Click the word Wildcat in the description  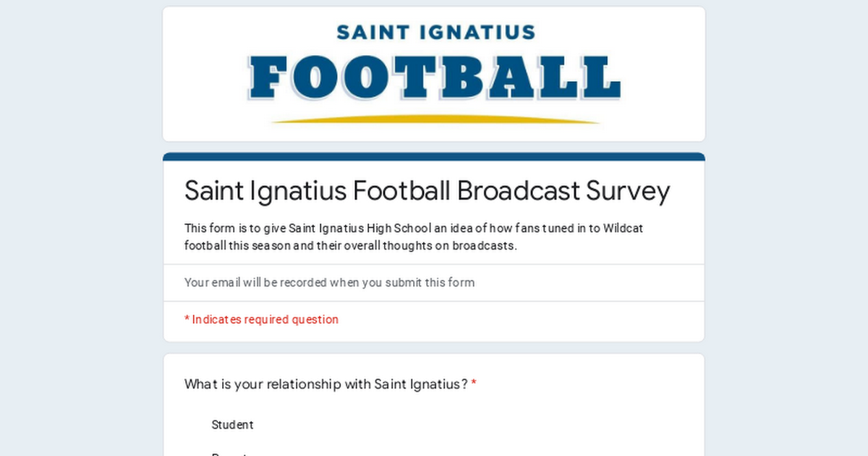point(623,228)
